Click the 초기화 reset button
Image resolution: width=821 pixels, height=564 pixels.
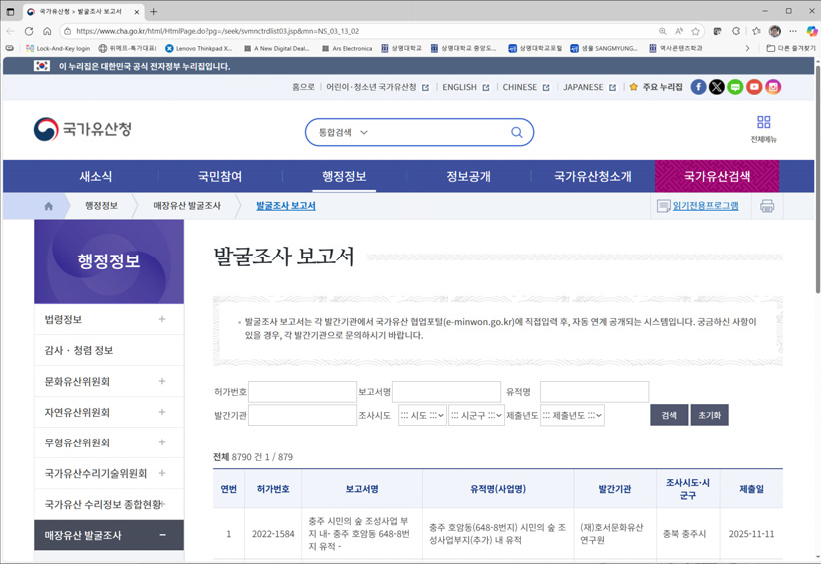coord(709,415)
